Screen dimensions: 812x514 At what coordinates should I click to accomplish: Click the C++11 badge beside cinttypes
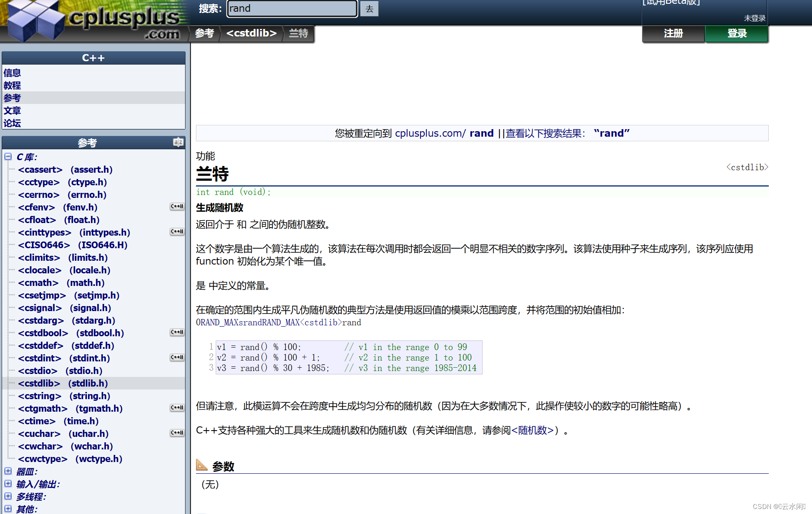177,232
